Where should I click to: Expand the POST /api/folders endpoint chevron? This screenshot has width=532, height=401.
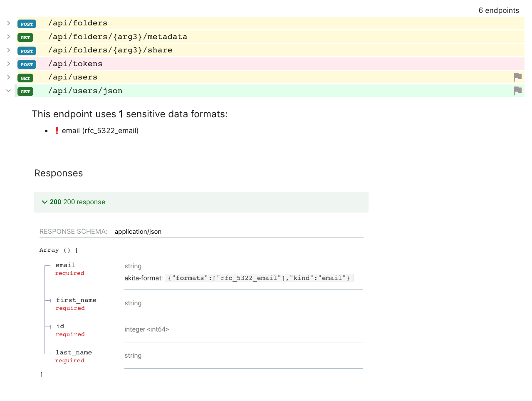pos(8,23)
